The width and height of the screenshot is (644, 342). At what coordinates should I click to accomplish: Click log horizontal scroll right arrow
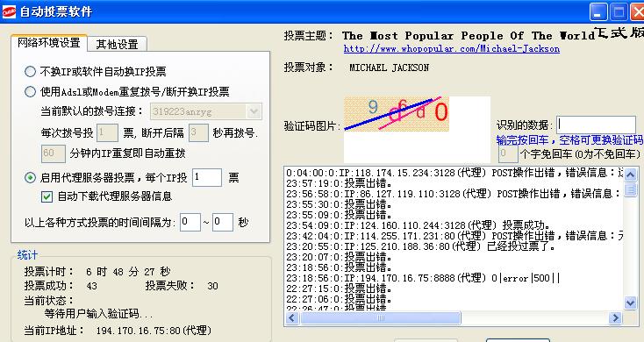pos(615,317)
